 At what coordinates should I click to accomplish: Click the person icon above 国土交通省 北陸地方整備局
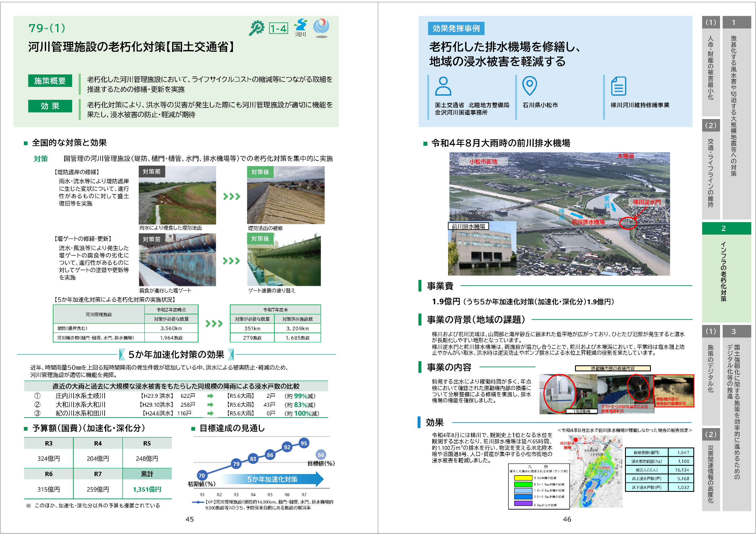pyautogui.click(x=443, y=86)
